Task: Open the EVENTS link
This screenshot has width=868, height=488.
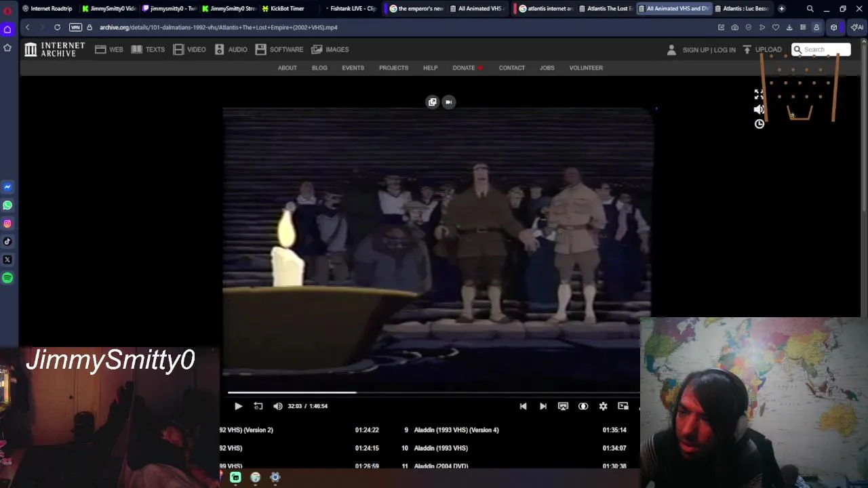Action: [353, 68]
